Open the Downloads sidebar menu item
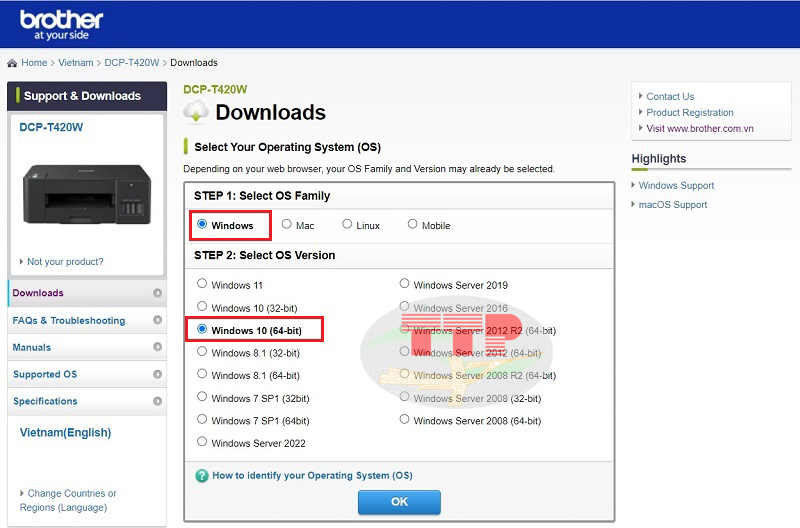The image size is (800, 528). (x=87, y=293)
